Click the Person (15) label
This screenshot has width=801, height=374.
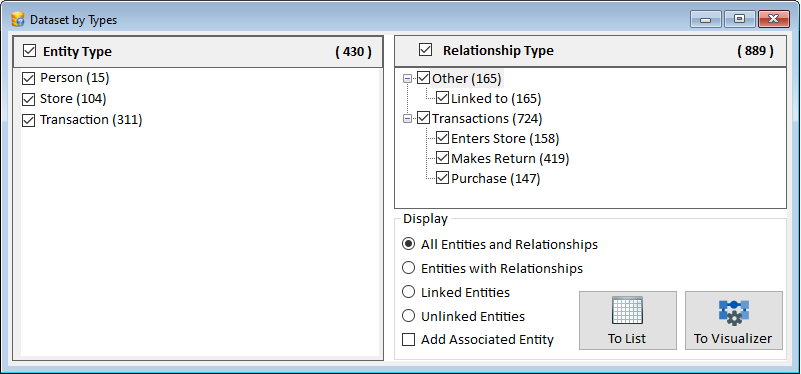[x=75, y=78]
